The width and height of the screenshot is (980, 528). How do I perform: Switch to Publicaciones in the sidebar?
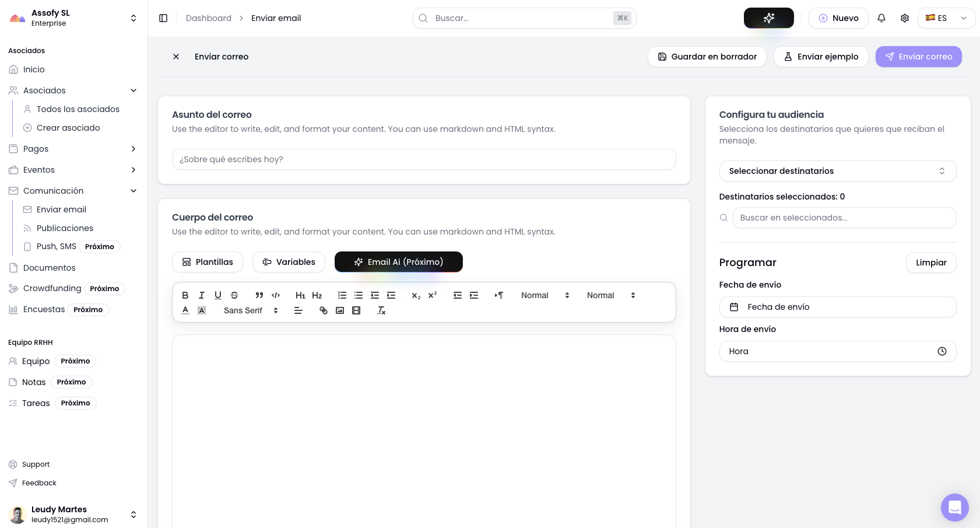click(x=65, y=228)
